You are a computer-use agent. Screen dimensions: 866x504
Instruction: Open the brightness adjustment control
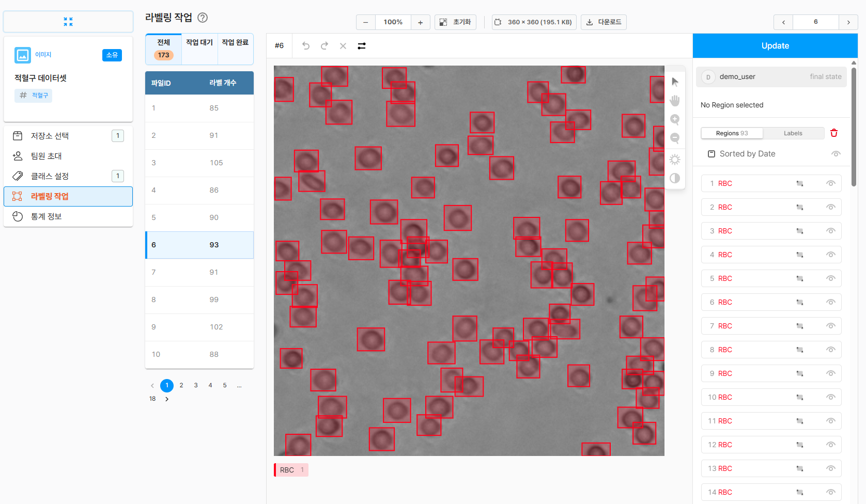[x=675, y=159]
